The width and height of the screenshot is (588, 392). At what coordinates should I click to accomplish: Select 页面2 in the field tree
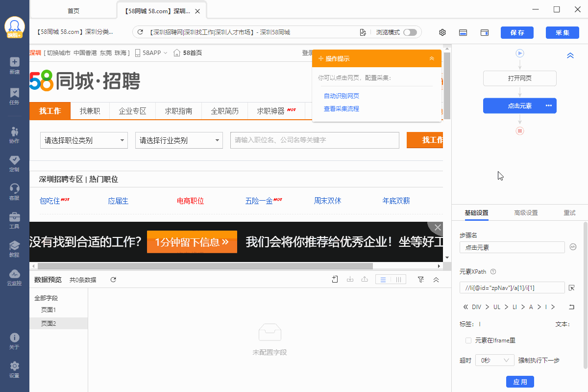point(59,323)
